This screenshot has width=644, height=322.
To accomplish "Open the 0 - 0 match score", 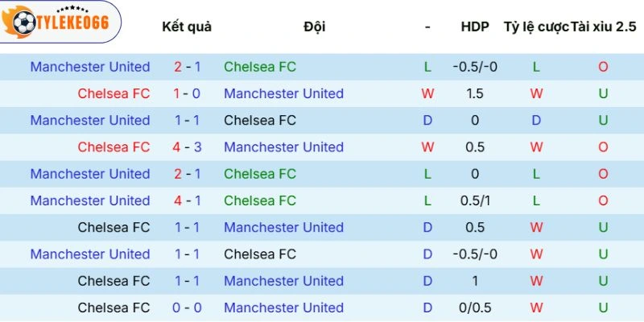I will 187,308.
